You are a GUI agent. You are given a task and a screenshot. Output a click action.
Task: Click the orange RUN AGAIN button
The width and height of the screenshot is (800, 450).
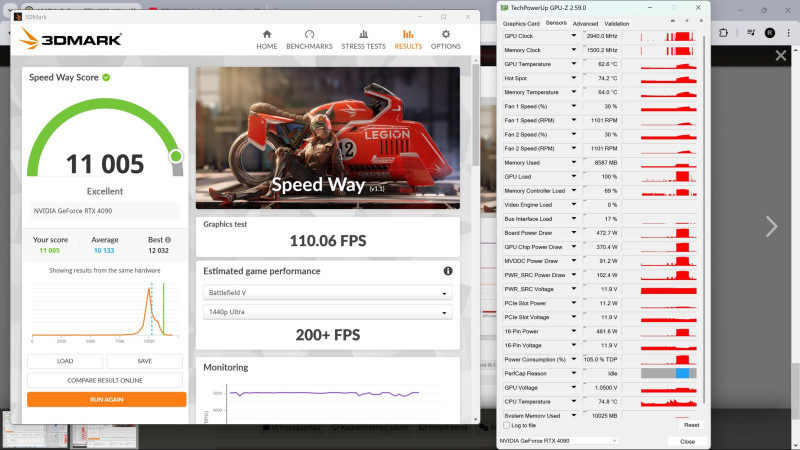[107, 399]
